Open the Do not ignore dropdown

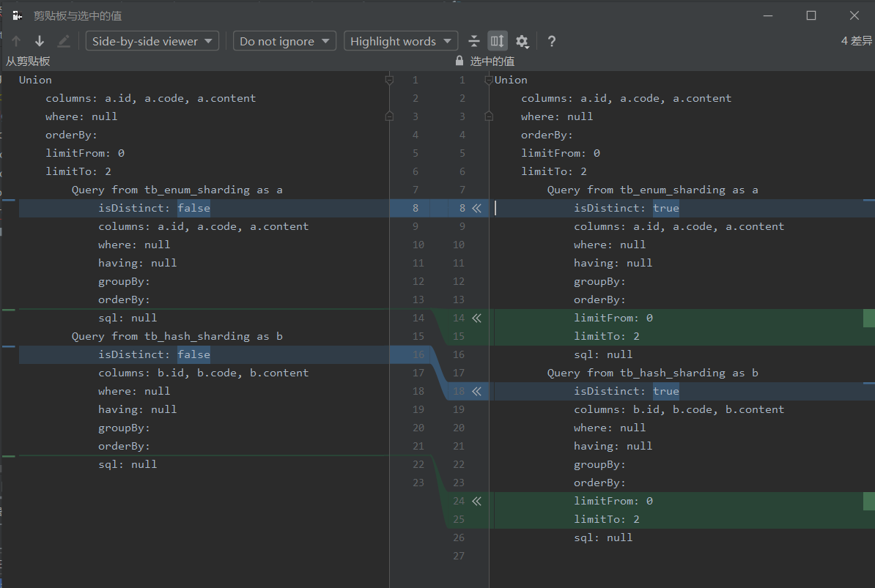tap(284, 41)
